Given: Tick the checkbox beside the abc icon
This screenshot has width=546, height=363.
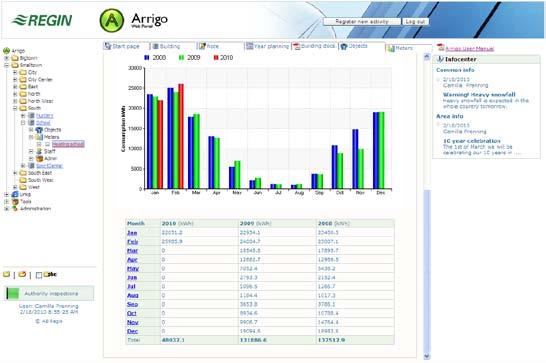Looking at the screenshot, I should coord(39,275).
